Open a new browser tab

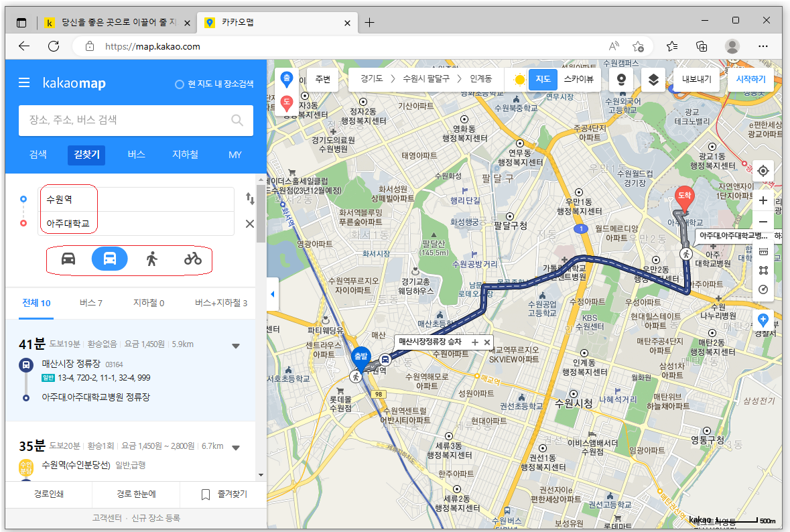tap(369, 23)
